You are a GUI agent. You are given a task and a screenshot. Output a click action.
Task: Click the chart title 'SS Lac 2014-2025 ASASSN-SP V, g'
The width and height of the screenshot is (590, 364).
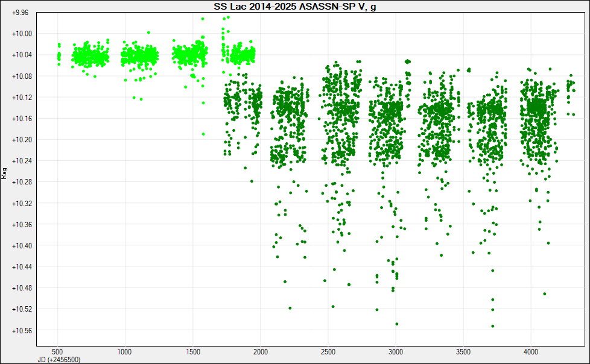tap(294, 7)
